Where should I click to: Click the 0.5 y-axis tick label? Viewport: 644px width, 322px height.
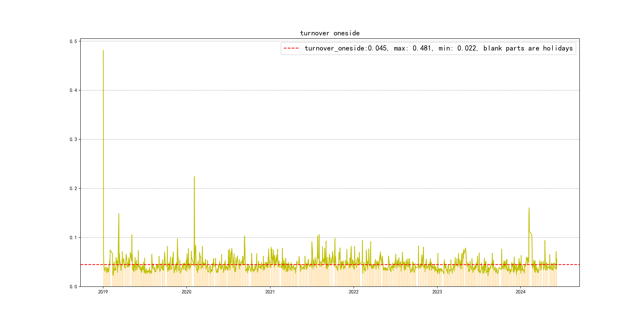click(x=73, y=41)
